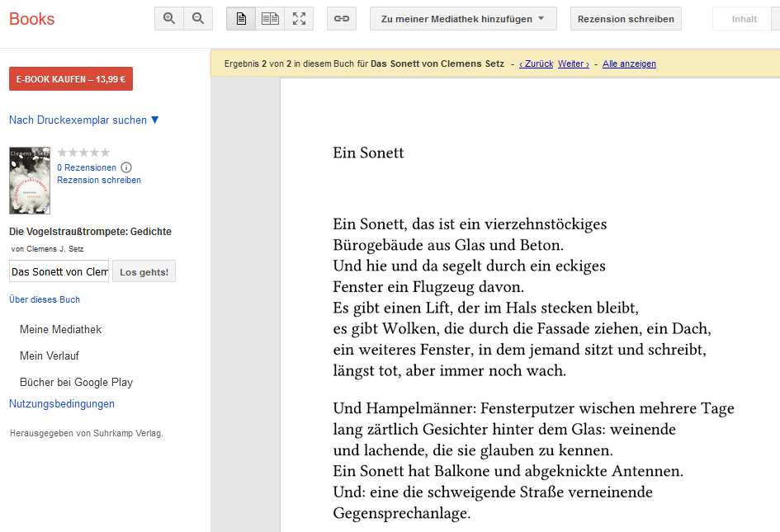
Task: Focus the in-book search field
Action: click(59, 271)
